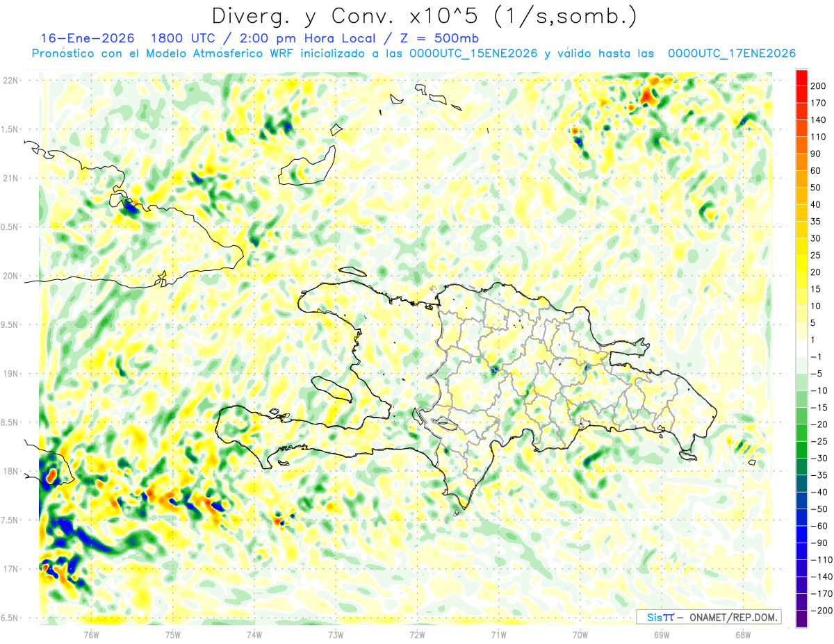Click the '-170' colorbar label

[x=821, y=593]
